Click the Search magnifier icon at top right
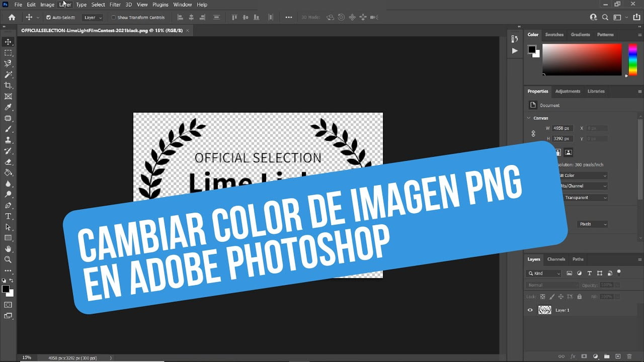Viewport: 644px width, 362px height. coord(605,17)
